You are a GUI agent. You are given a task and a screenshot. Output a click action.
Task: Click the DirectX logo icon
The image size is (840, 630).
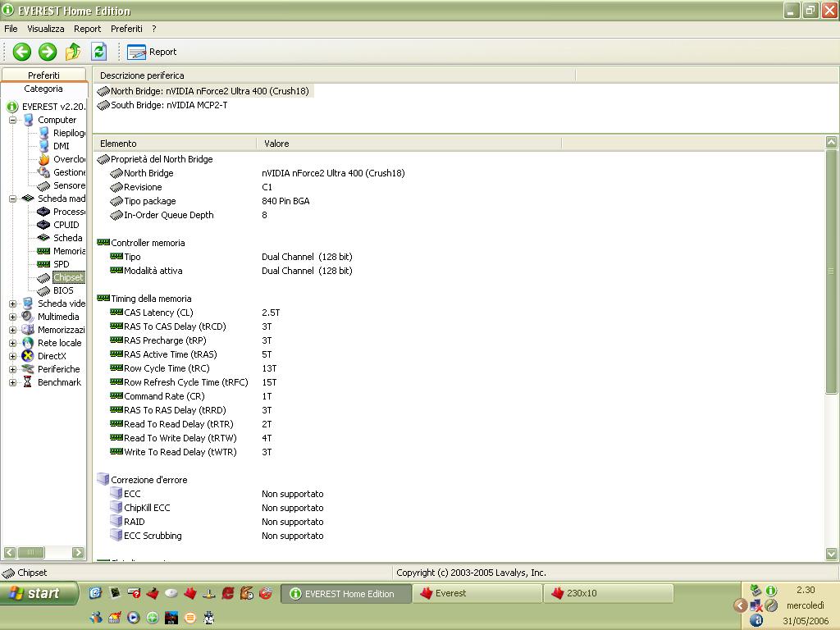click(28, 356)
